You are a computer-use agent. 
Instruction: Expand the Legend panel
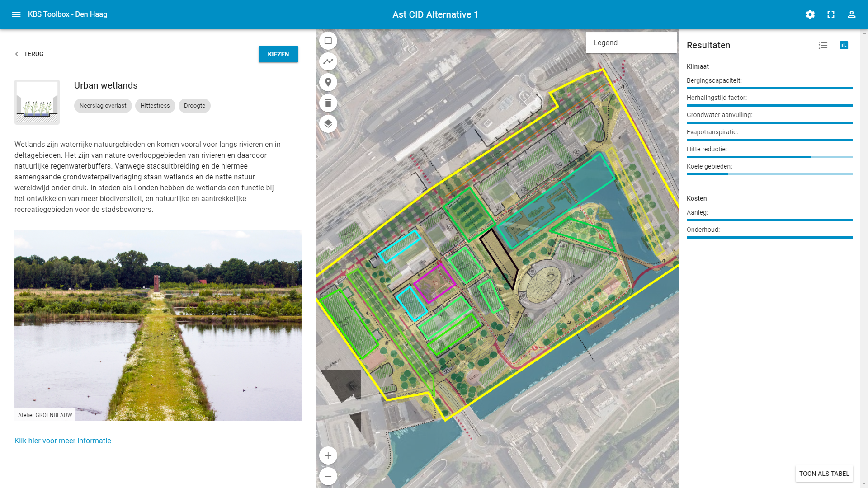pyautogui.click(x=631, y=42)
